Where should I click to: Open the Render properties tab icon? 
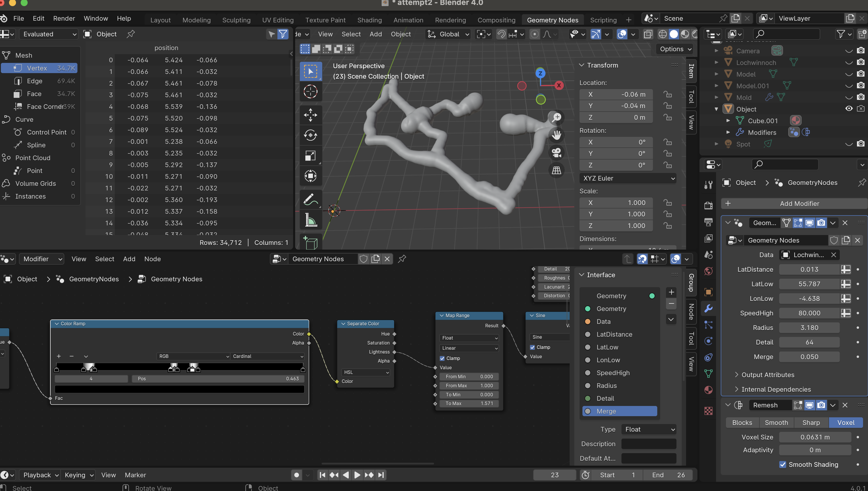point(708,205)
